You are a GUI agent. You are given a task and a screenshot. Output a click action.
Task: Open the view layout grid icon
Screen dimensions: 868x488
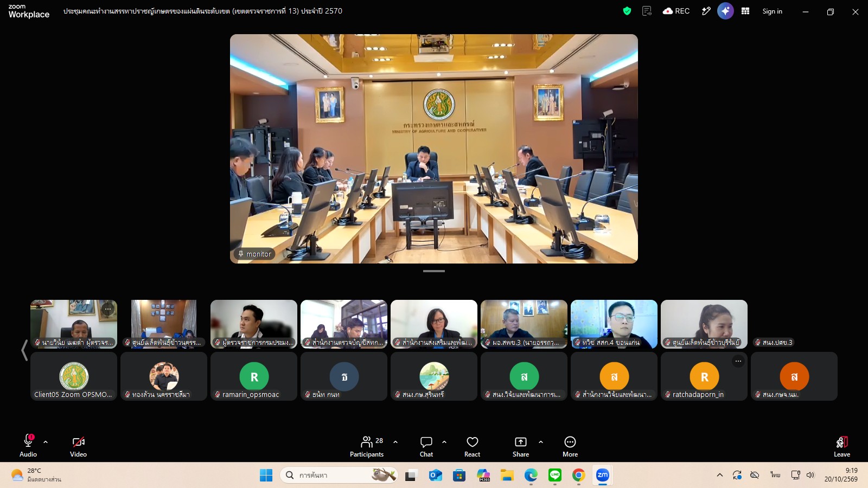click(745, 11)
